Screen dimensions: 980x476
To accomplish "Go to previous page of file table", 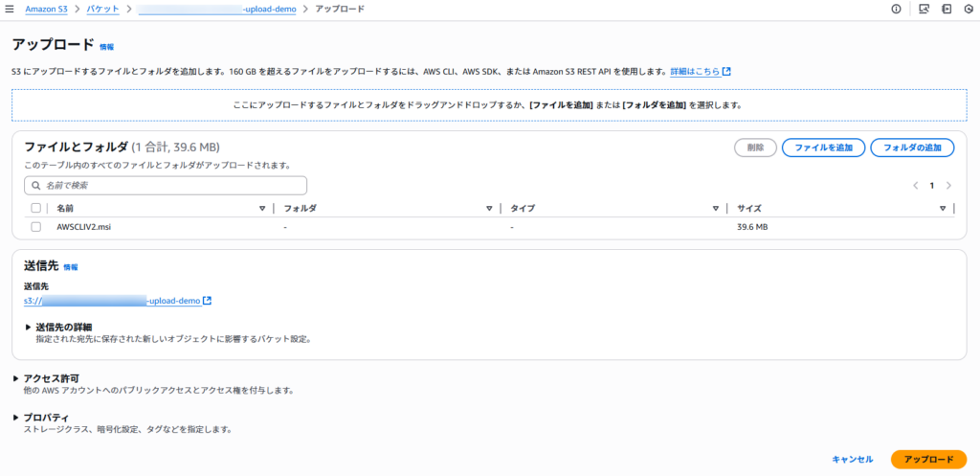I will pos(915,185).
